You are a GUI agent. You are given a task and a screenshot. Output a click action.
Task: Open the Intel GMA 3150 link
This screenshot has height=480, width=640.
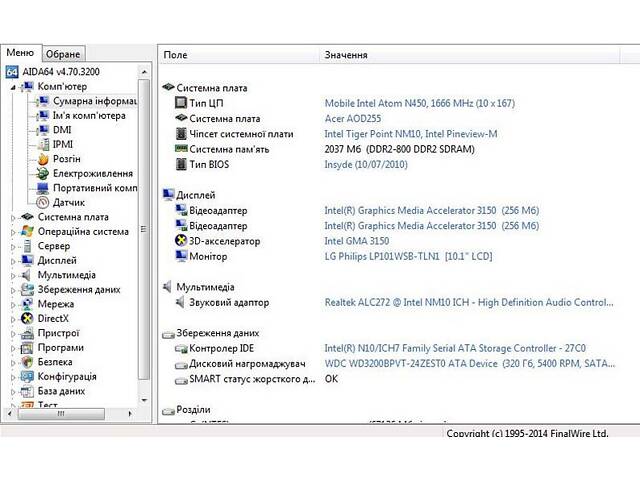[357, 241]
